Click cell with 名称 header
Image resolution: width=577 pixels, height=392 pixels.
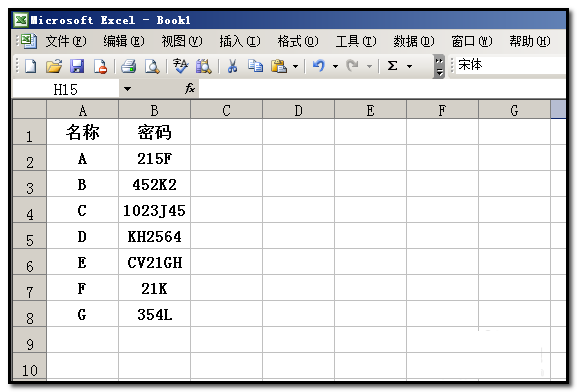click(x=82, y=132)
